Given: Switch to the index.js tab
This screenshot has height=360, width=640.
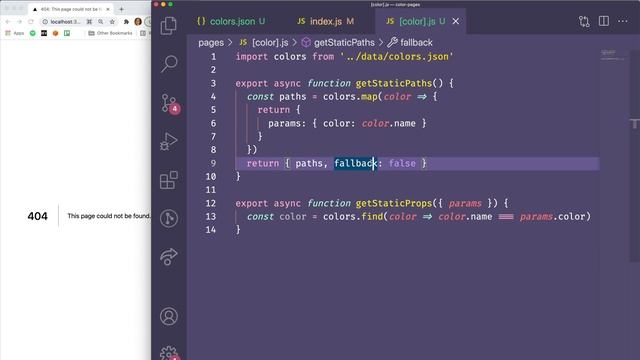Looking at the screenshot, I should (x=326, y=21).
